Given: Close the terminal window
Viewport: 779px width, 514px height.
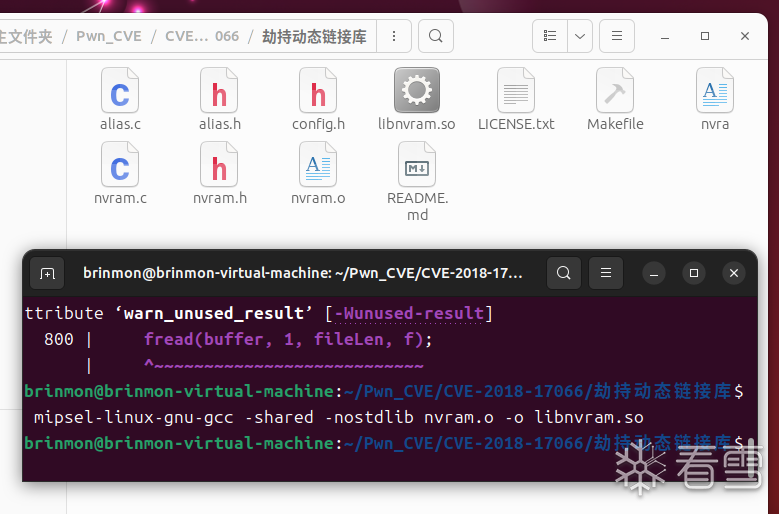Looking at the screenshot, I should tap(734, 273).
